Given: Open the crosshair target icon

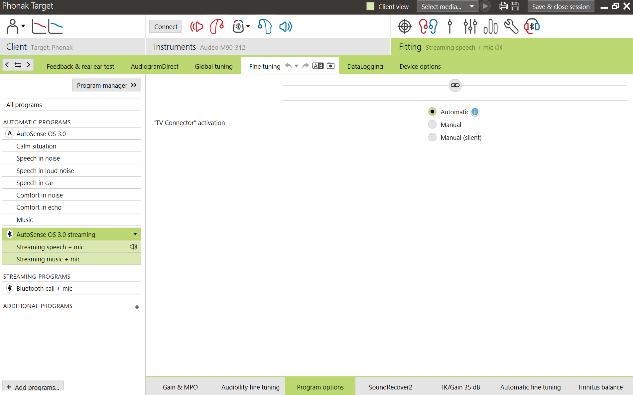Looking at the screenshot, I should click(x=405, y=27).
